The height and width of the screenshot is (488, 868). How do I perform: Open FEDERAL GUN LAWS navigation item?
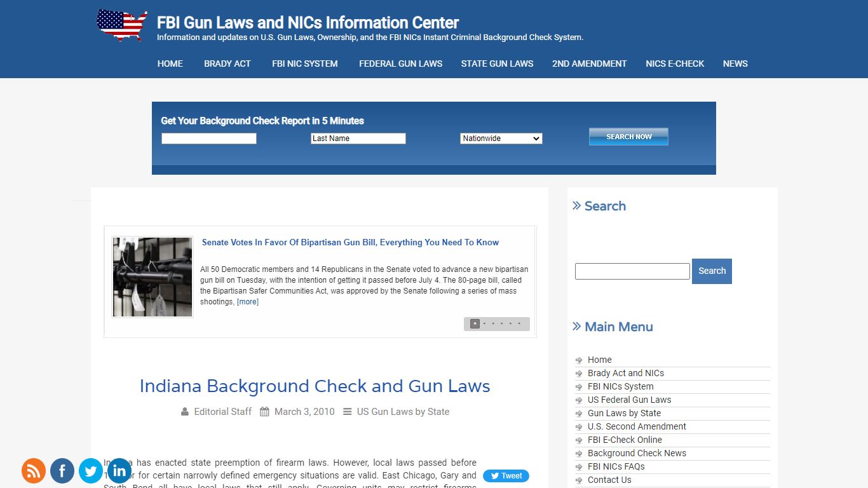(401, 64)
